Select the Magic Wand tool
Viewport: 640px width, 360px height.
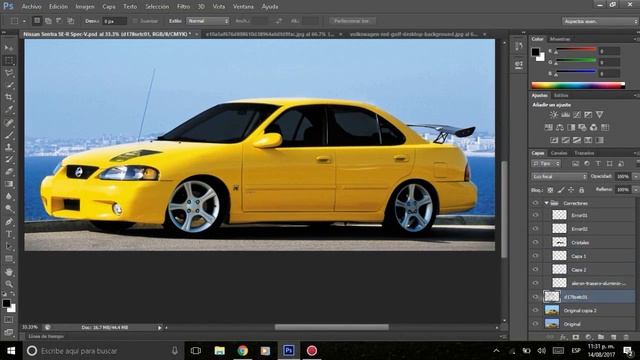pos(9,85)
